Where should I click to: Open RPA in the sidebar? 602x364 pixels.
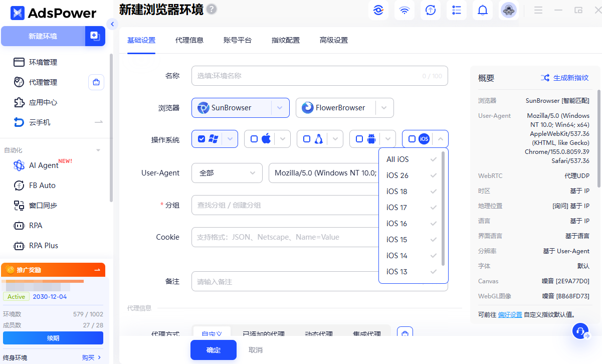(x=36, y=226)
